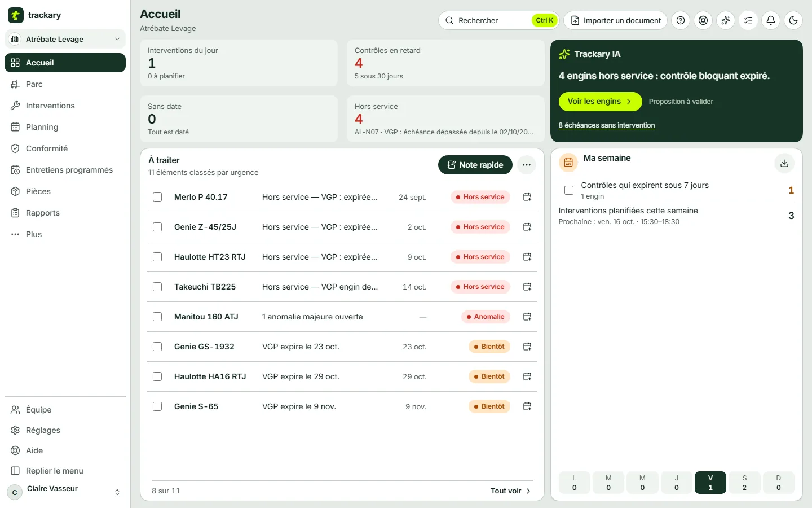
Task: Tick the Genie Z-45/25J checkbox
Action: tap(157, 227)
